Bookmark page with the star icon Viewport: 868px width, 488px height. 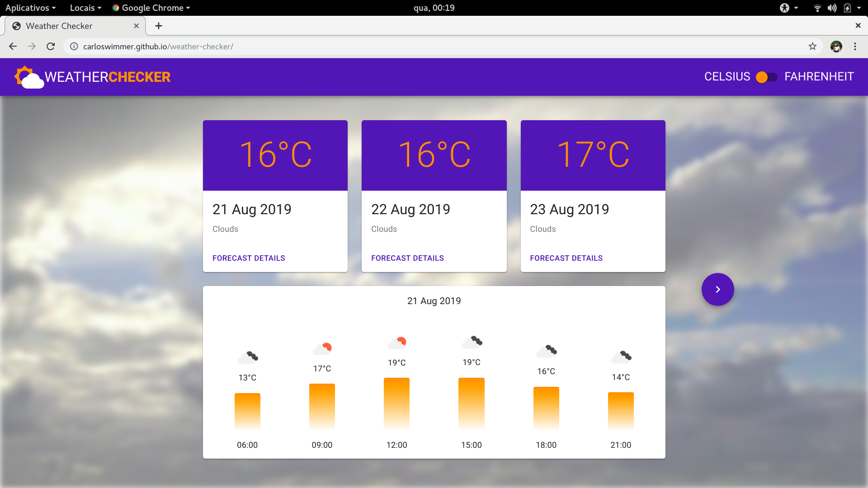coord(812,47)
